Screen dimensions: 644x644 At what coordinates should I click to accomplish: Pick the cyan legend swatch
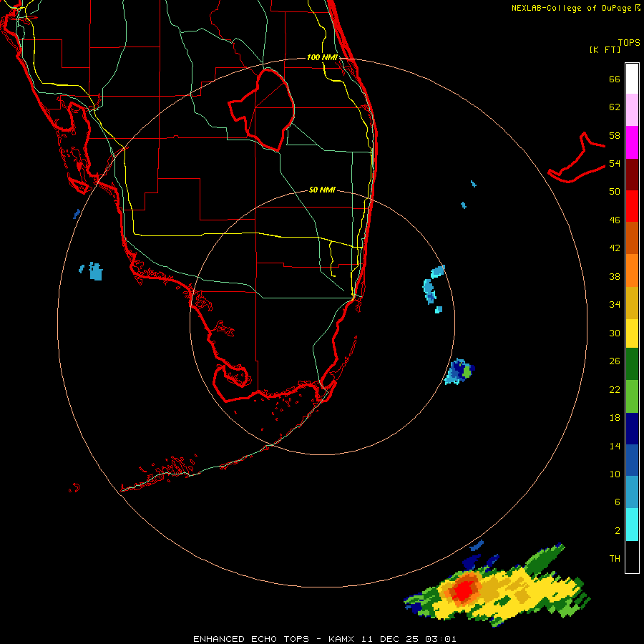tap(632, 525)
